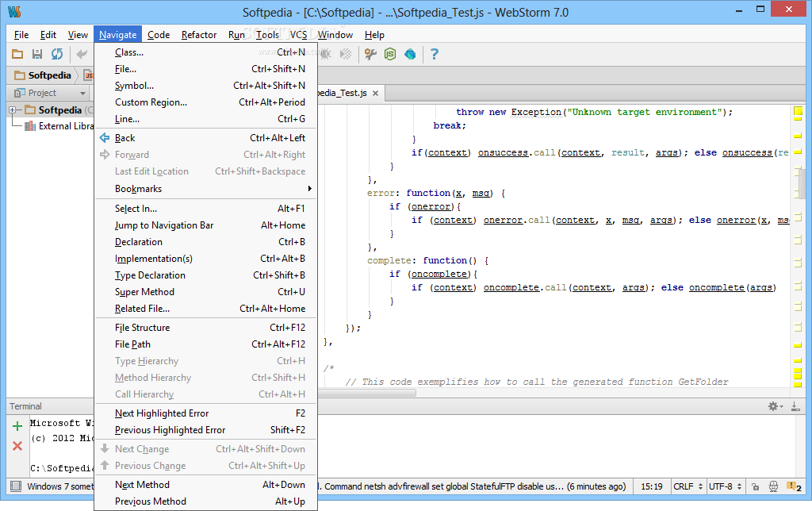Click the Undo arrow toolbar icon

[82, 54]
